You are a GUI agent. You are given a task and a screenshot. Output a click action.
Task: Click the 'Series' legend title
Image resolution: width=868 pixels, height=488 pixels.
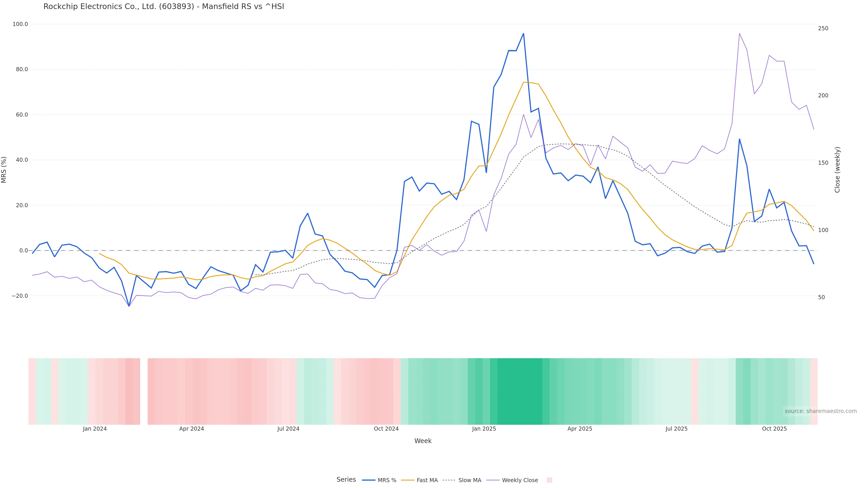346,480
